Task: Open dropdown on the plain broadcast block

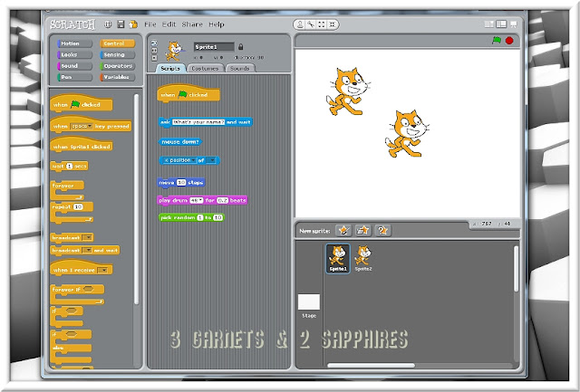Action: [87, 237]
